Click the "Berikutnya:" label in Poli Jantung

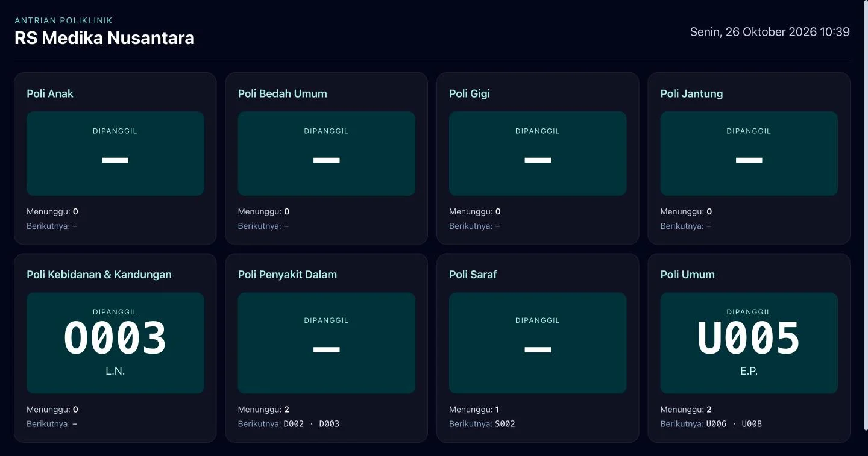pos(682,226)
